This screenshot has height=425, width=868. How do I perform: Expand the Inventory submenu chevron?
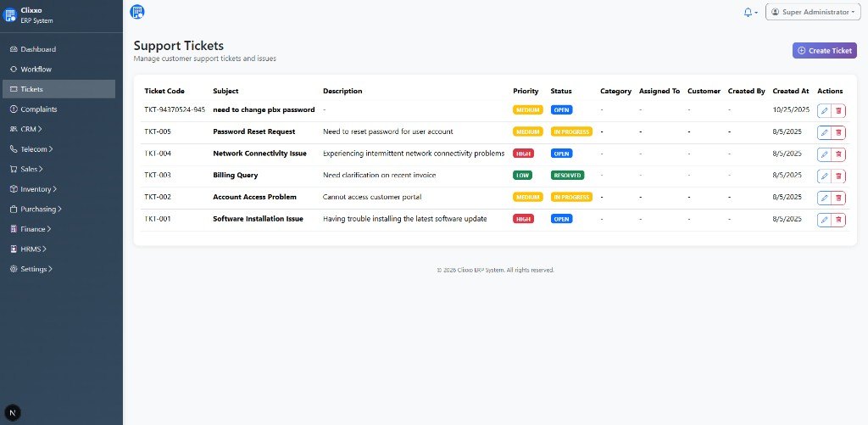click(x=55, y=189)
